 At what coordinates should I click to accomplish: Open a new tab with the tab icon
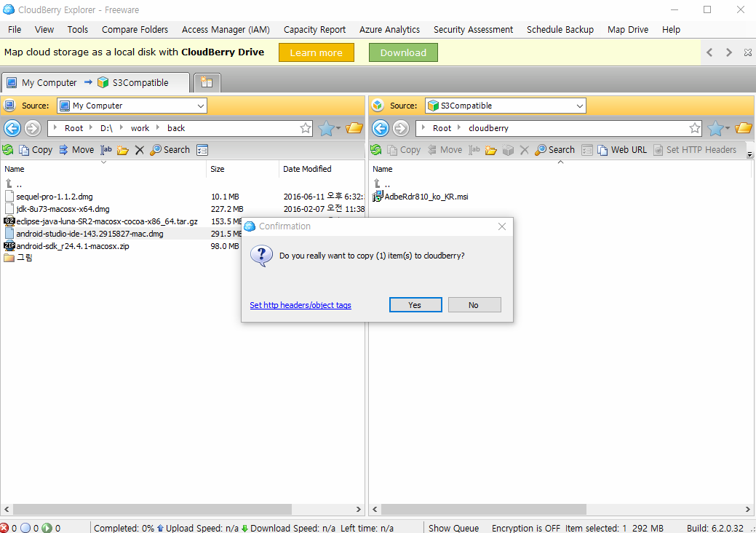(207, 82)
